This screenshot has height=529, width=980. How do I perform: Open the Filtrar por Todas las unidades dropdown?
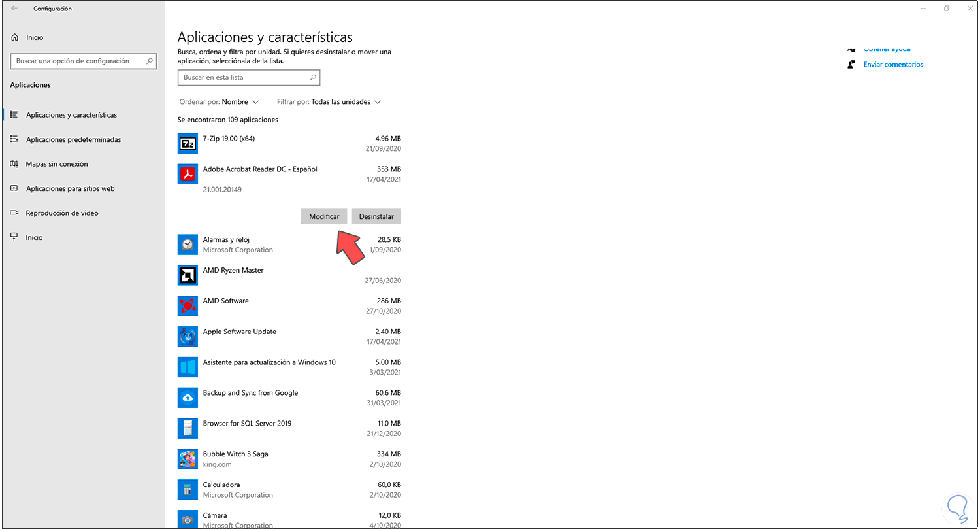pos(329,102)
